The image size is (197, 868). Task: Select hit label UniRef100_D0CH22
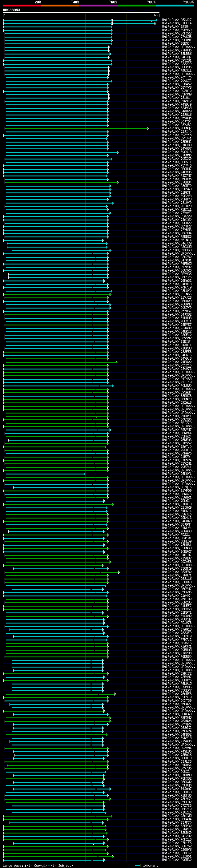[177, 223]
